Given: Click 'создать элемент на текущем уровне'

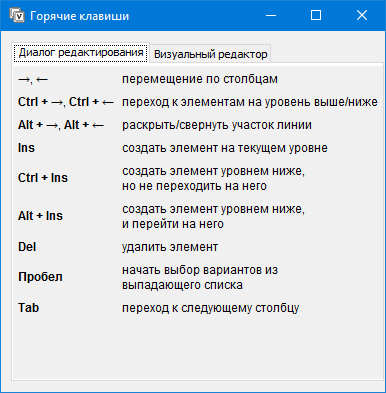Looking at the screenshot, I should click(225, 148).
